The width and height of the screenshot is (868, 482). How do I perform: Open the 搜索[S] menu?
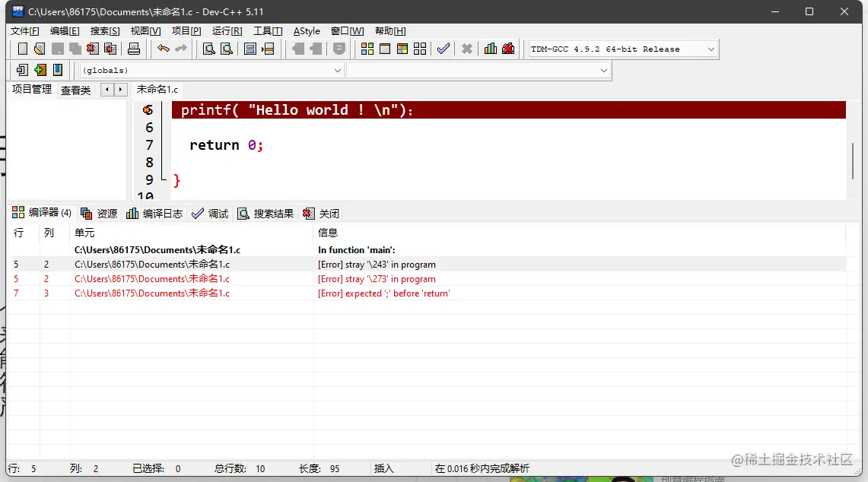105,31
